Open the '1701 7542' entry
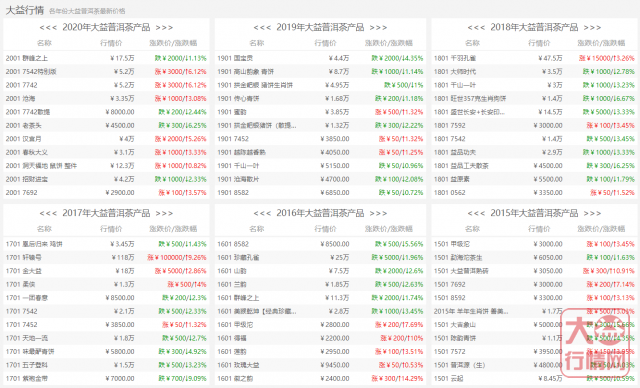640x388 pixels. pyautogui.click(x=21, y=311)
